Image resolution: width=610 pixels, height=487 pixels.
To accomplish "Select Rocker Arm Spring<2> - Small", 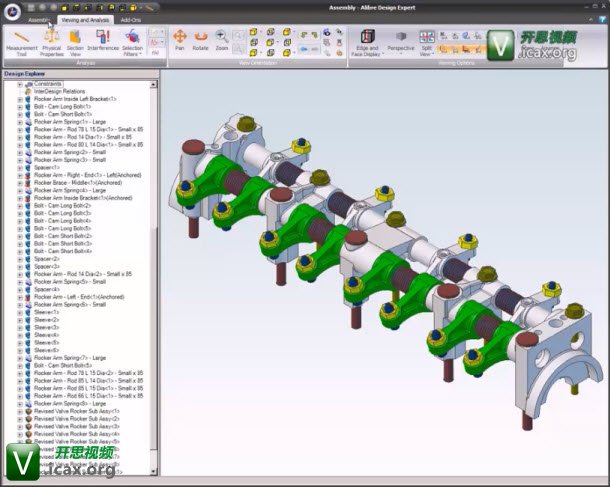I will tap(70, 152).
